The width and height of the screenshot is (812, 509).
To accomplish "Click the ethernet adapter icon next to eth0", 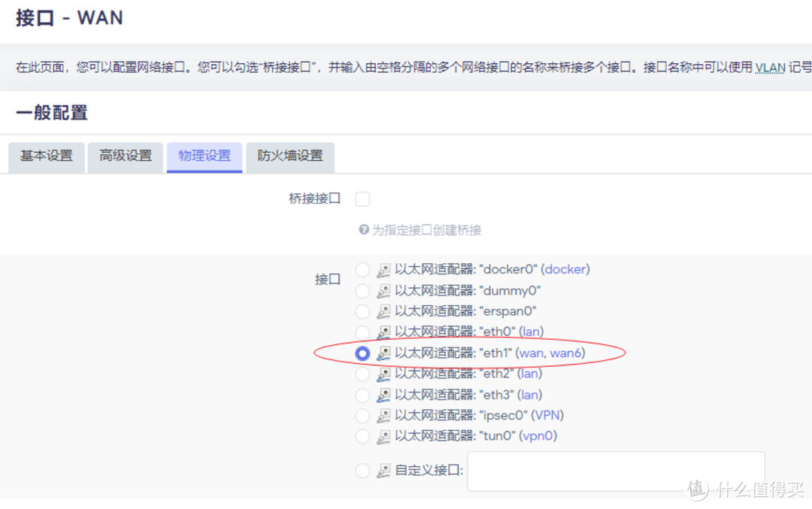I will tap(383, 332).
